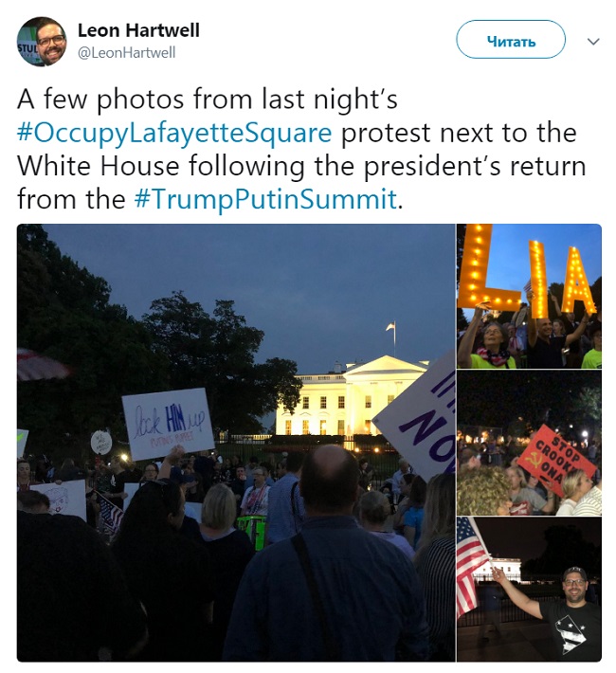
Task: Click the hammer and sickle symbol on sign
Action: pyautogui.click(x=533, y=462)
